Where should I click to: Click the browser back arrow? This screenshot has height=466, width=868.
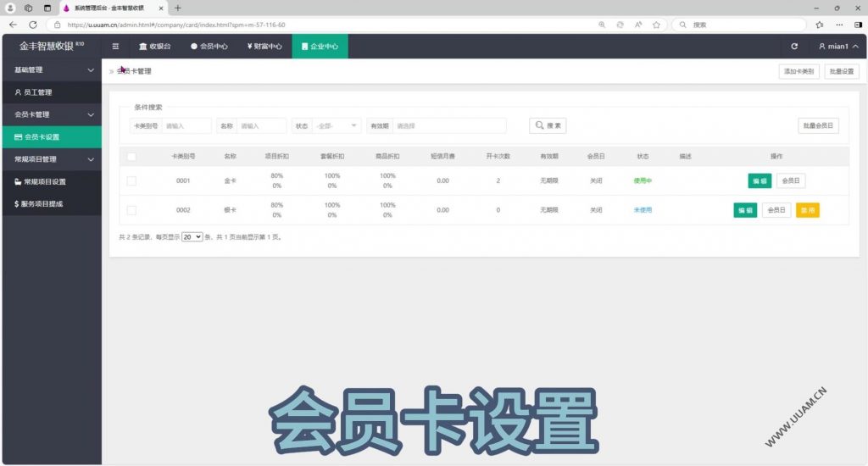pyautogui.click(x=13, y=25)
